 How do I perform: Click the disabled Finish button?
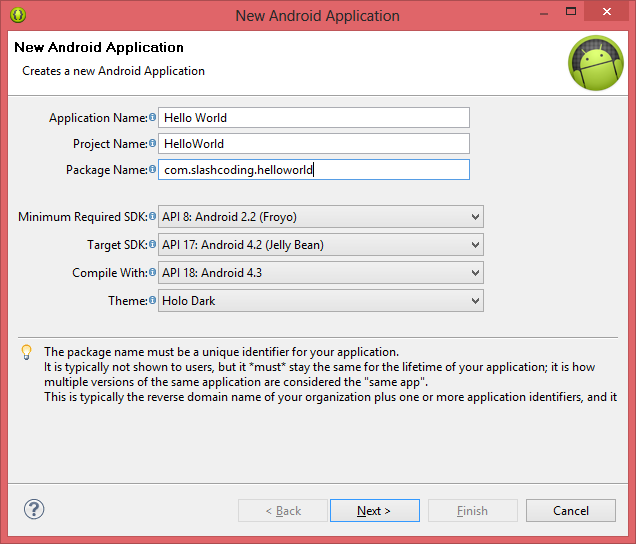473,510
